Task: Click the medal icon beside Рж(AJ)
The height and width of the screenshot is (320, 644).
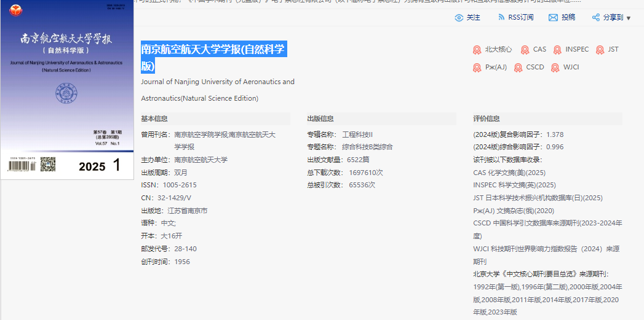Action: tap(477, 68)
